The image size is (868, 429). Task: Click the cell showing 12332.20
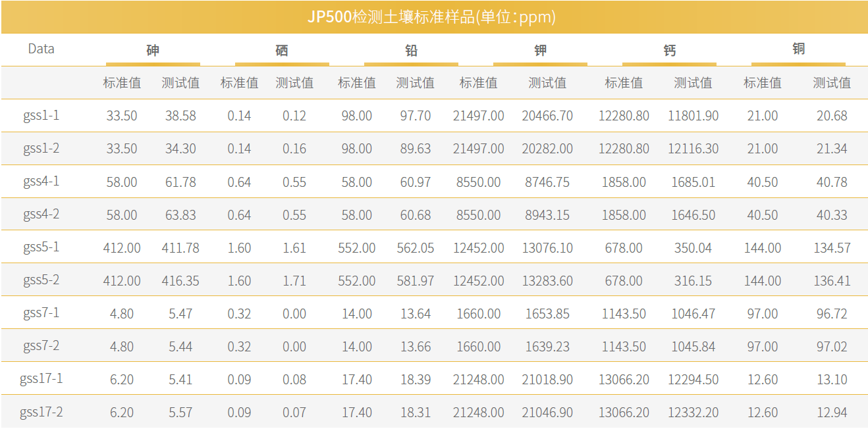(x=693, y=413)
